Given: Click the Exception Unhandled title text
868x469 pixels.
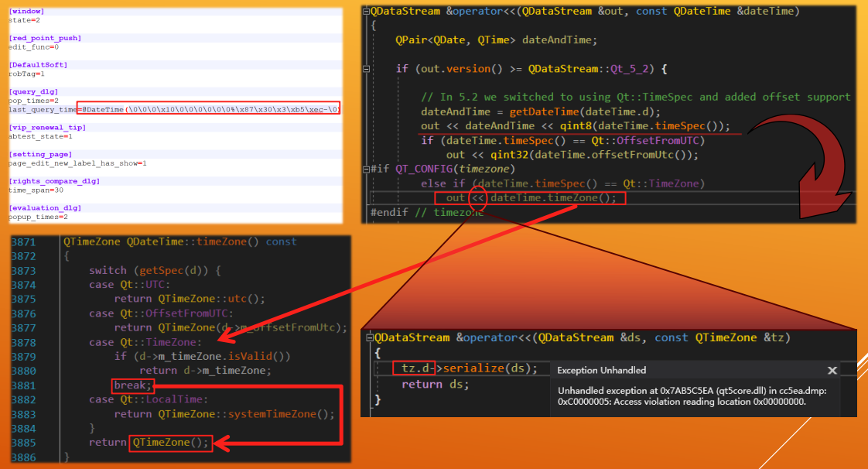Looking at the screenshot, I should [601, 371].
